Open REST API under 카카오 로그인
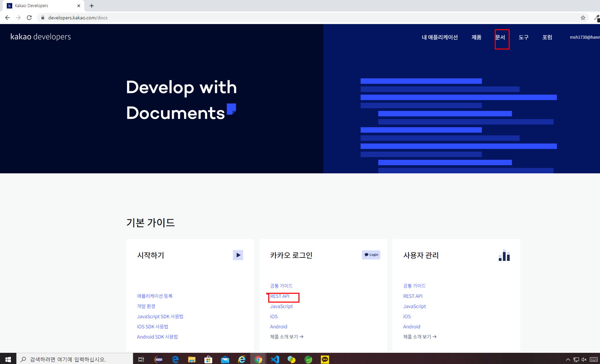Screen dimensions: 600x364 (280, 296)
